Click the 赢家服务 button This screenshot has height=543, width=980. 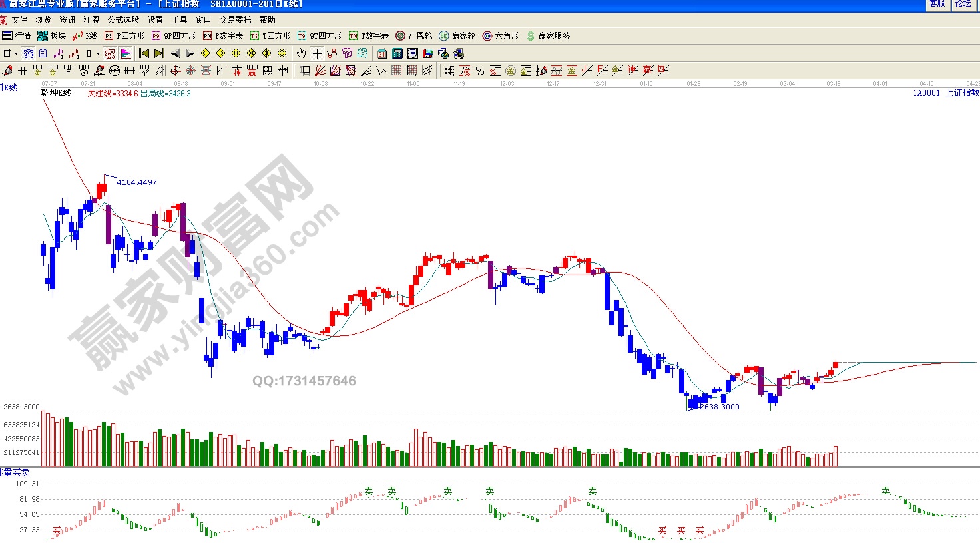[x=548, y=36]
